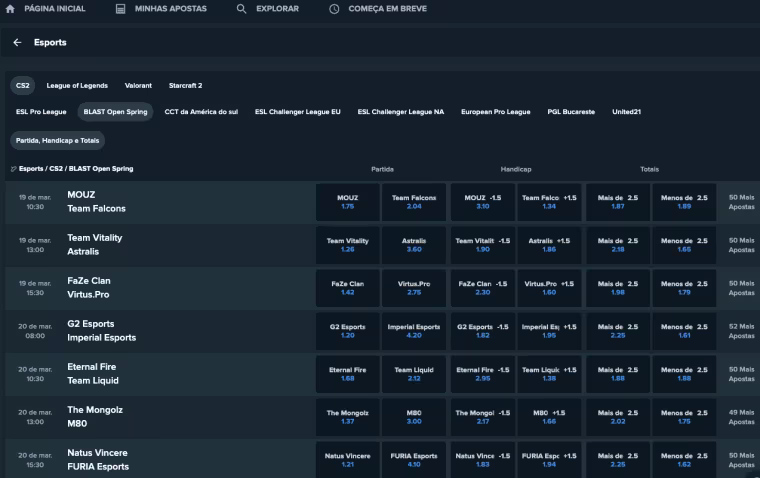Select PGL Bucareste tournament
This screenshot has width=760, height=478.
click(x=571, y=112)
